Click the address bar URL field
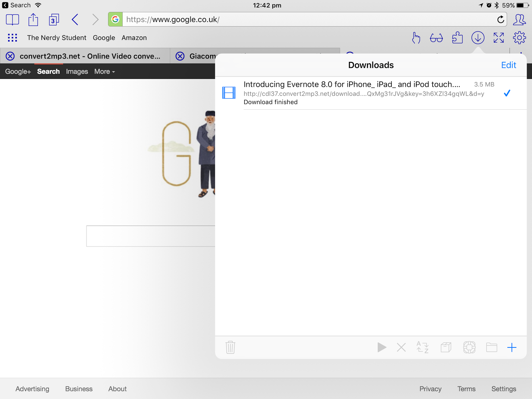 pyautogui.click(x=307, y=19)
